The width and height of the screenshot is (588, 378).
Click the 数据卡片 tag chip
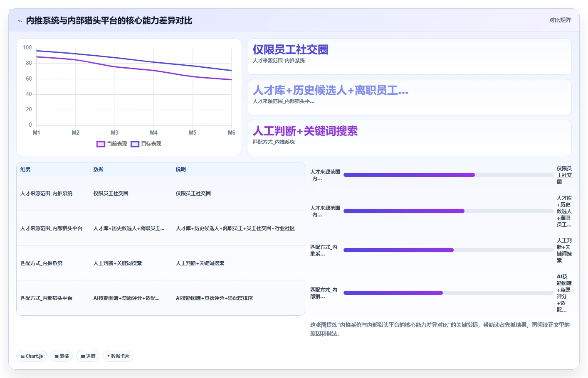[x=118, y=356]
